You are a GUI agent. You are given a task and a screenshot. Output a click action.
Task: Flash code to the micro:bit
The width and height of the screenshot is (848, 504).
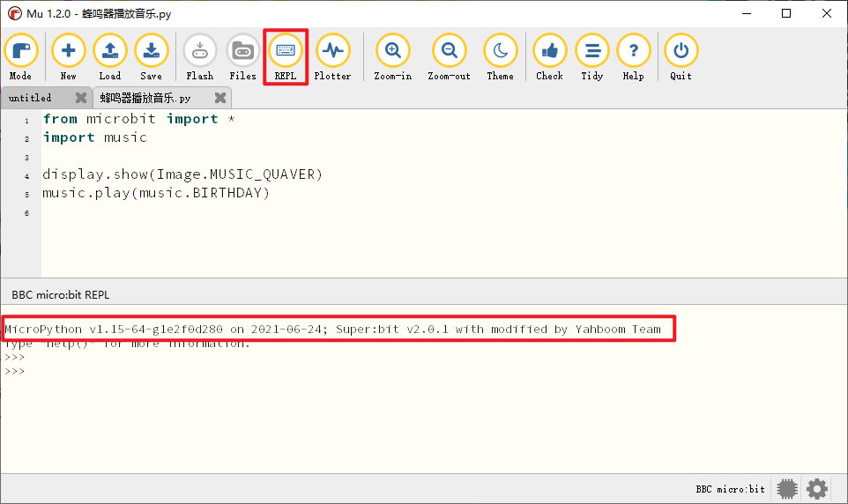[x=199, y=56]
